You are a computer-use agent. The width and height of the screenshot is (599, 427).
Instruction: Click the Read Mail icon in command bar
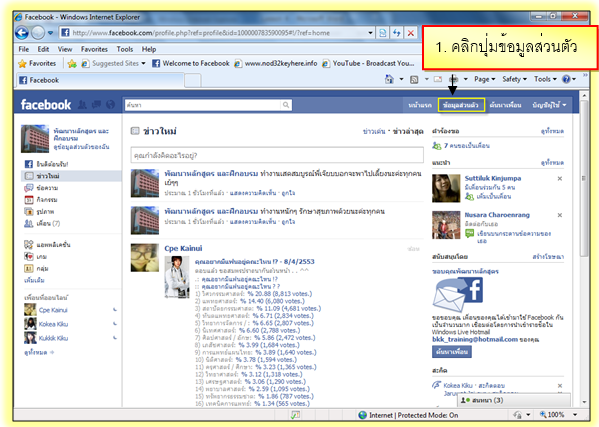(438, 79)
